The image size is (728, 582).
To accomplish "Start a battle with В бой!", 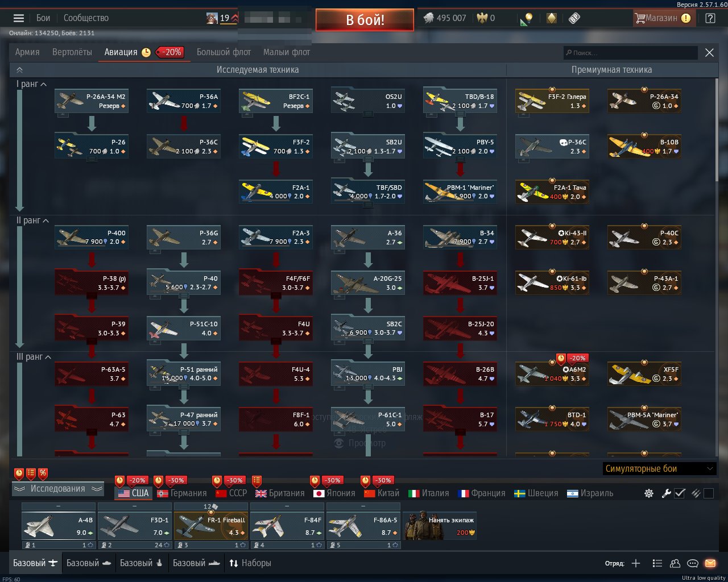I will pos(365,20).
